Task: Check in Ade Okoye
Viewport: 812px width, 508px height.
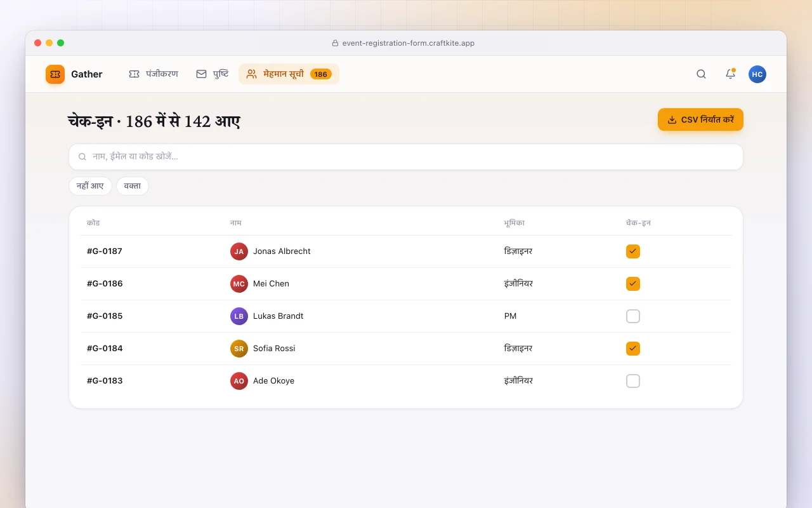Action: coord(633,381)
